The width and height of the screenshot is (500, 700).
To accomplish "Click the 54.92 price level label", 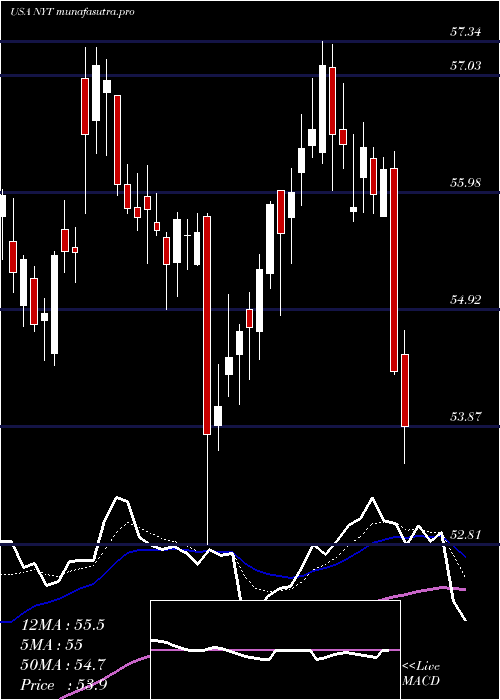I will coord(466,300).
